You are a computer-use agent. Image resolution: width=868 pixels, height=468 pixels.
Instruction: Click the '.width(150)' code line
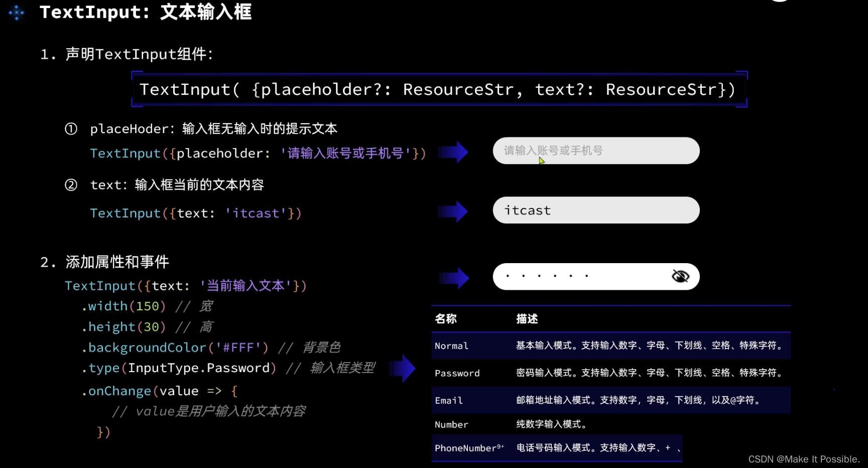click(x=147, y=306)
